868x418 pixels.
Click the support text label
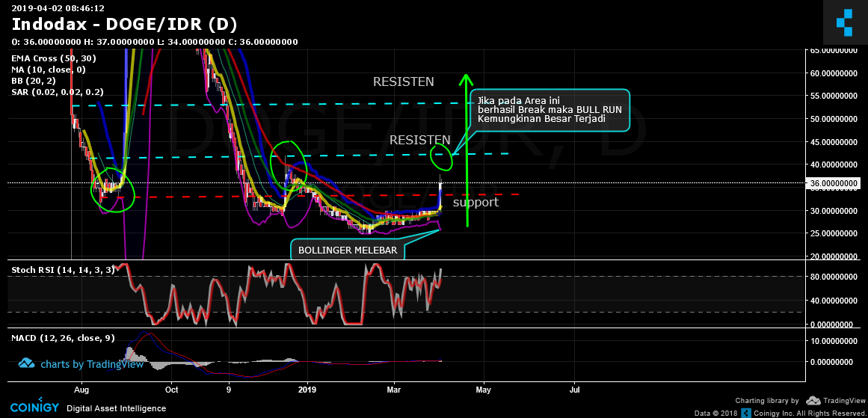click(x=475, y=203)
